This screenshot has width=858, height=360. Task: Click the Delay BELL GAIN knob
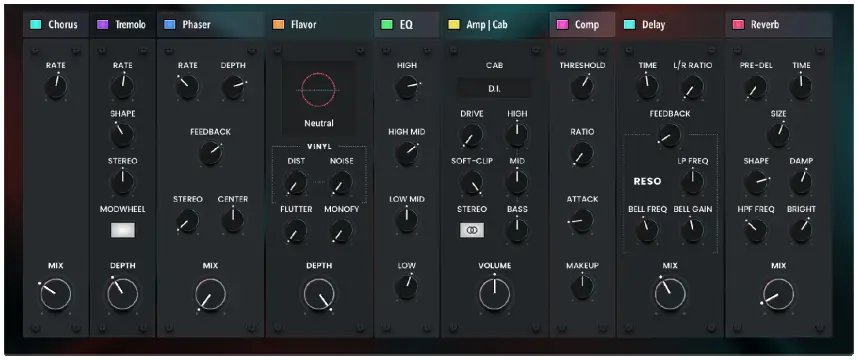(x=693, y=231)
